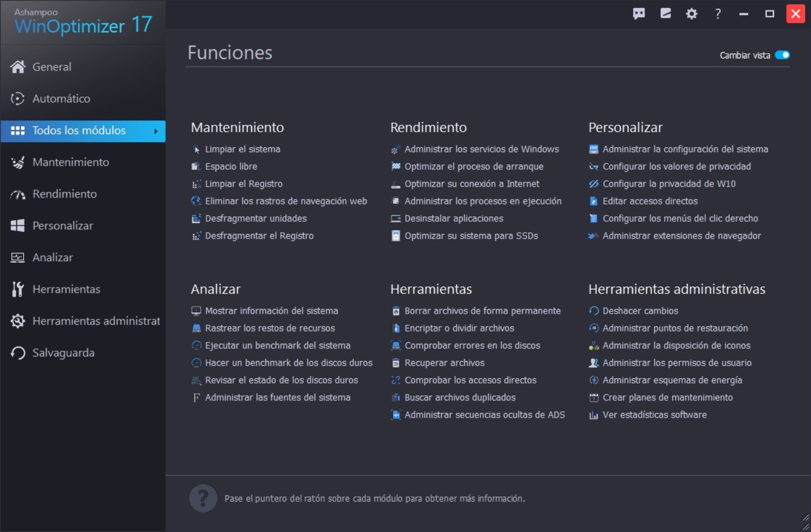The height and width of the screenshot is (532, 811).
Task: Click the Herramientas tools sidebar icon
Action: coord(18,289)
